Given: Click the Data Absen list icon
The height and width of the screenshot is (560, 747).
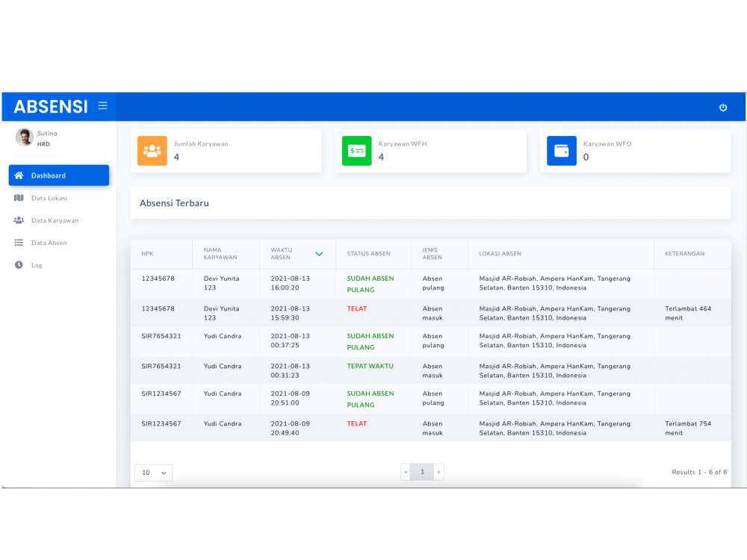Looking at the screenshot, I should (19, 243).
